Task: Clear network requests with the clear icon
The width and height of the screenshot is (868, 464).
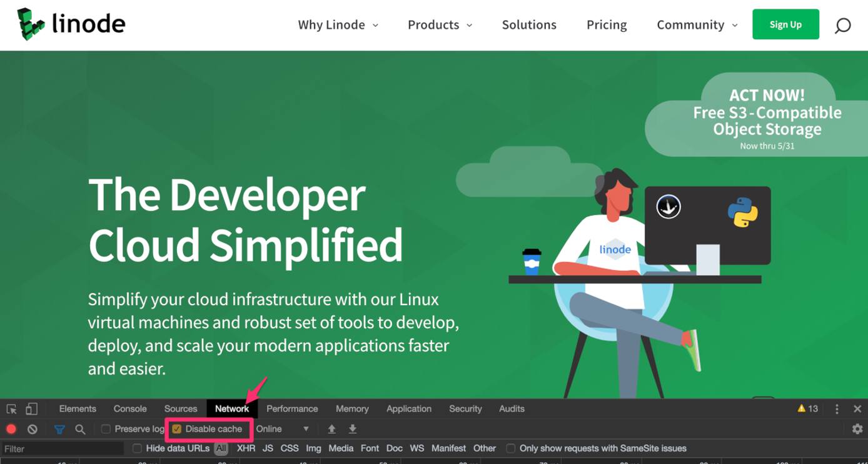Action: [x=32, y=429]
